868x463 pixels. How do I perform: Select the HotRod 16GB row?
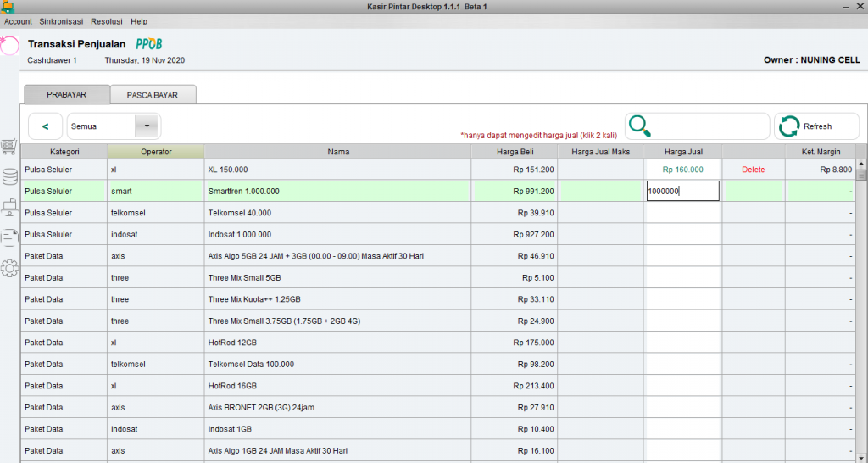tap(438, 386)
